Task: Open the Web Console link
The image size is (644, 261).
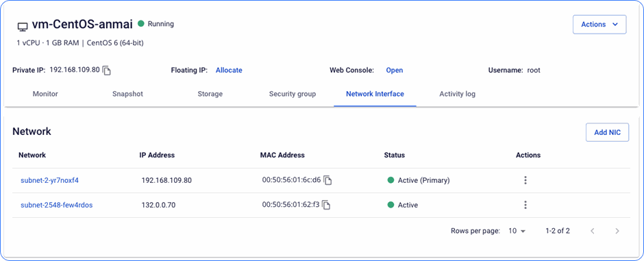Action: point(395,70)
